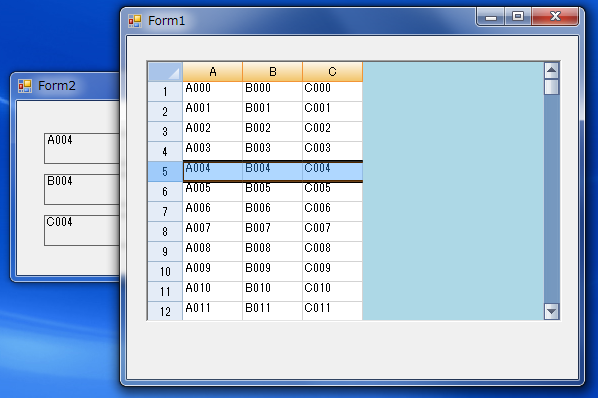Select row header 6
The height and width of the screenshot is (398, 598).
pos(165,191)
